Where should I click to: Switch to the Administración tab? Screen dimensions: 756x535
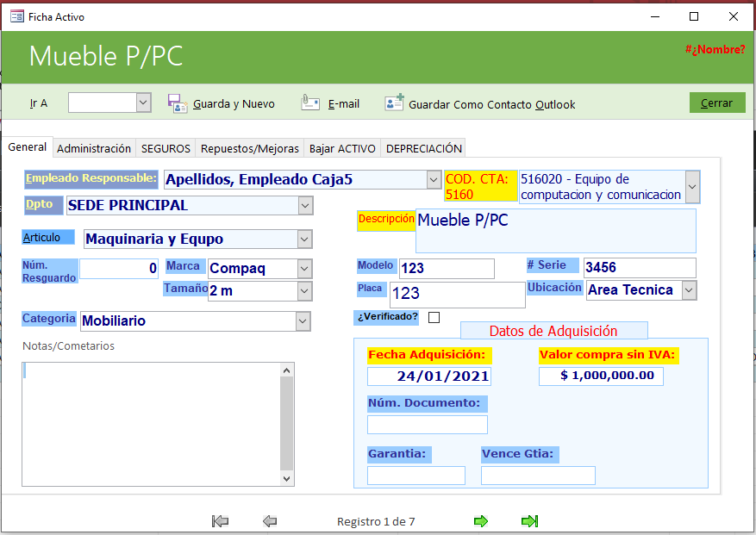(94, 148)
